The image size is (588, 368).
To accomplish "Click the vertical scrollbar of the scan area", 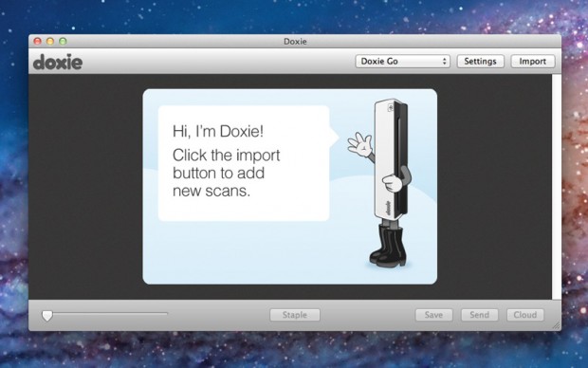I will tap(557, 187).
